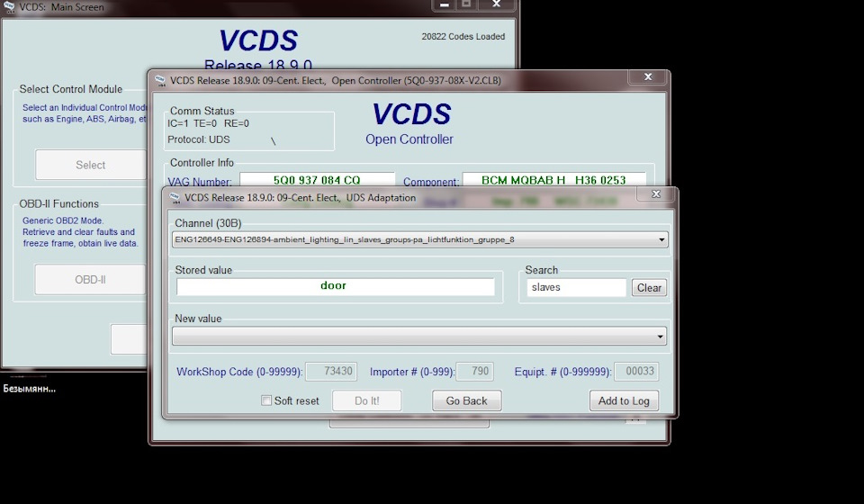Screen dimensions: 864x504
Task: Maximize the VCDS Main Screen window
Action: pos(466,5)
